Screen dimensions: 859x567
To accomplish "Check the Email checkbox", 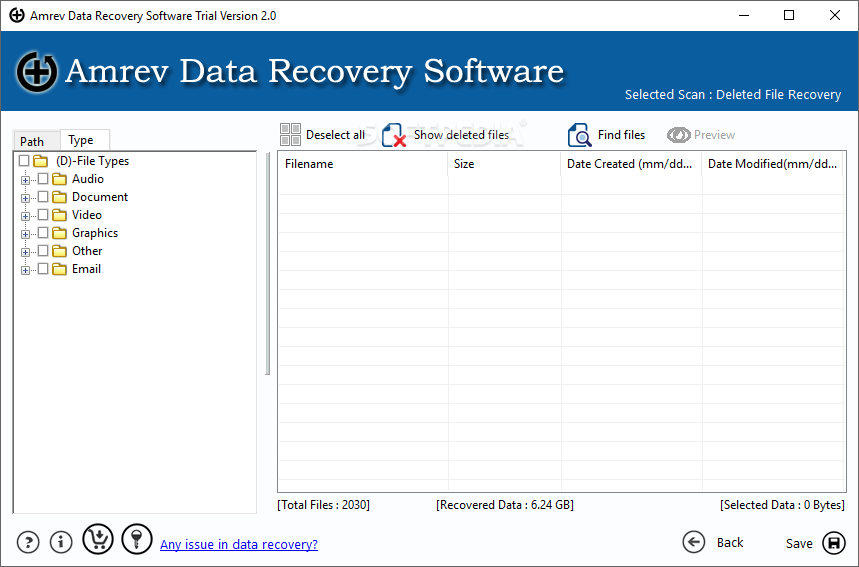I will pyautogui.click(x=43, y=269).
